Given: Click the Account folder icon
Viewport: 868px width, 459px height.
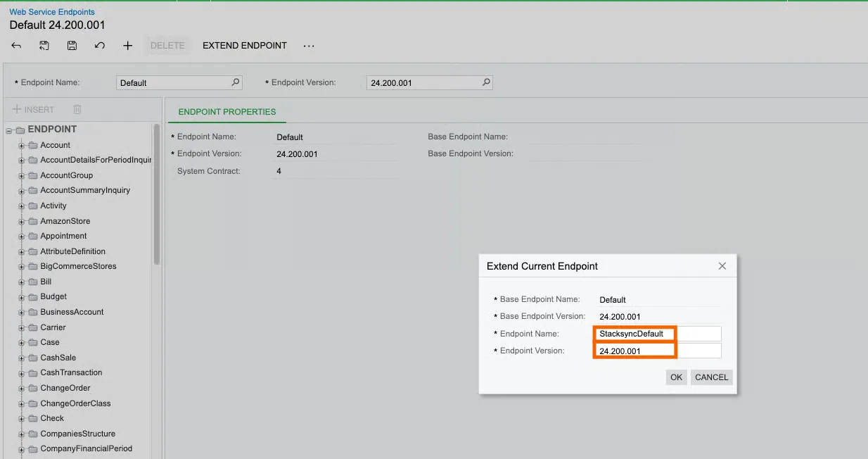Looking at the screenshot, I should coord(32,145).
